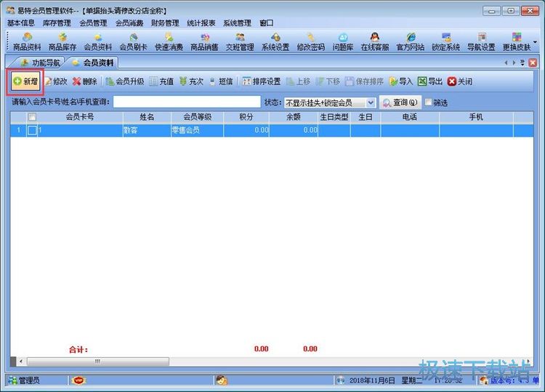The height and width of the screenshot is (392, 545).
Task: Open the 问题库 toolbar icon
Action: [x=343, y=41]
